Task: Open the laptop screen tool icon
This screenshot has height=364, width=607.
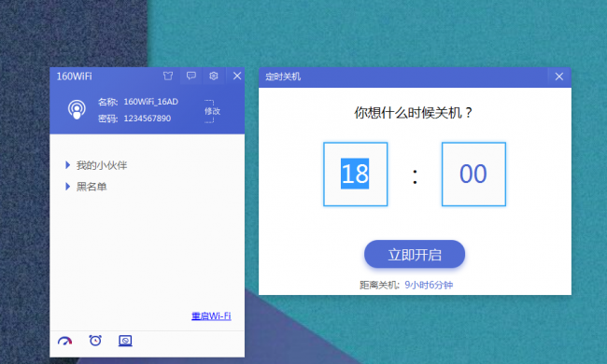Action: 125,341
